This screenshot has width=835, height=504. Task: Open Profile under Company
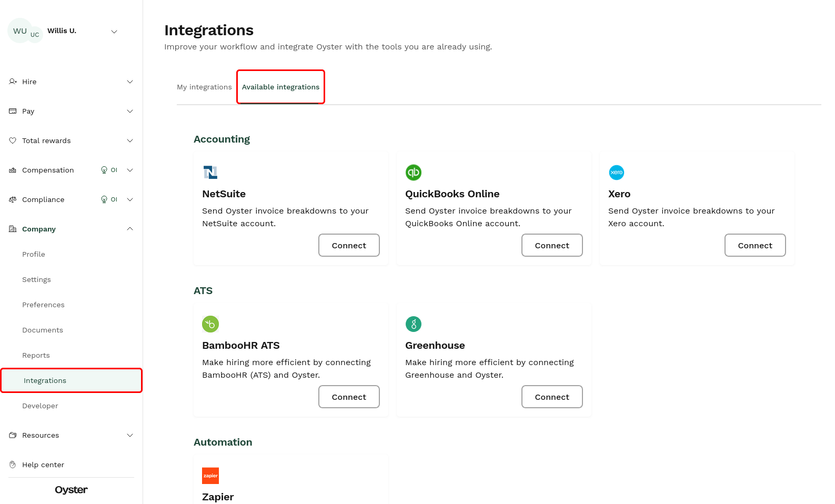34,254
